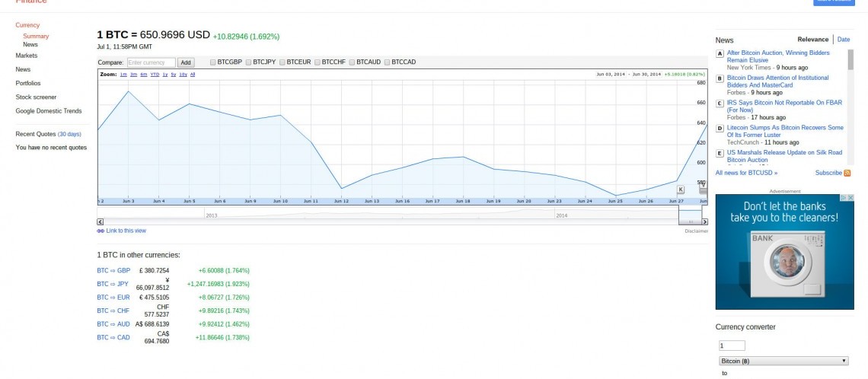Toggle BTCAUD comparison checkbox
This screenshot has height=379, width=868.
(352, 62)
